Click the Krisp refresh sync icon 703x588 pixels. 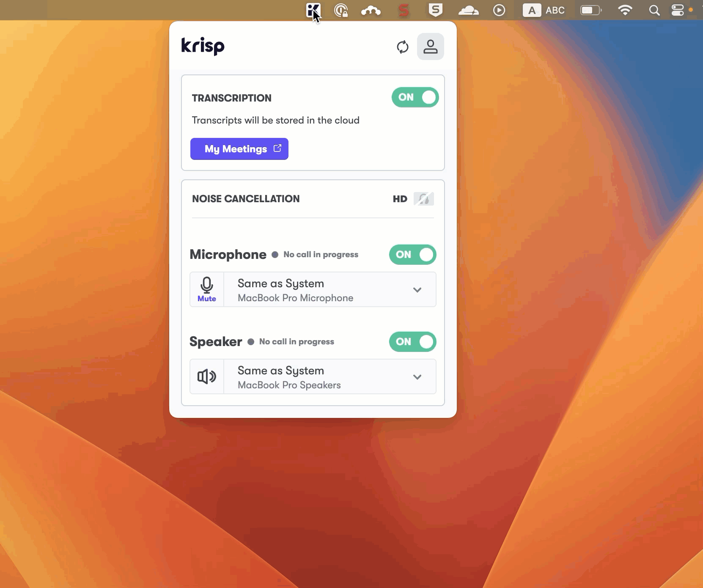coord(403,47)
